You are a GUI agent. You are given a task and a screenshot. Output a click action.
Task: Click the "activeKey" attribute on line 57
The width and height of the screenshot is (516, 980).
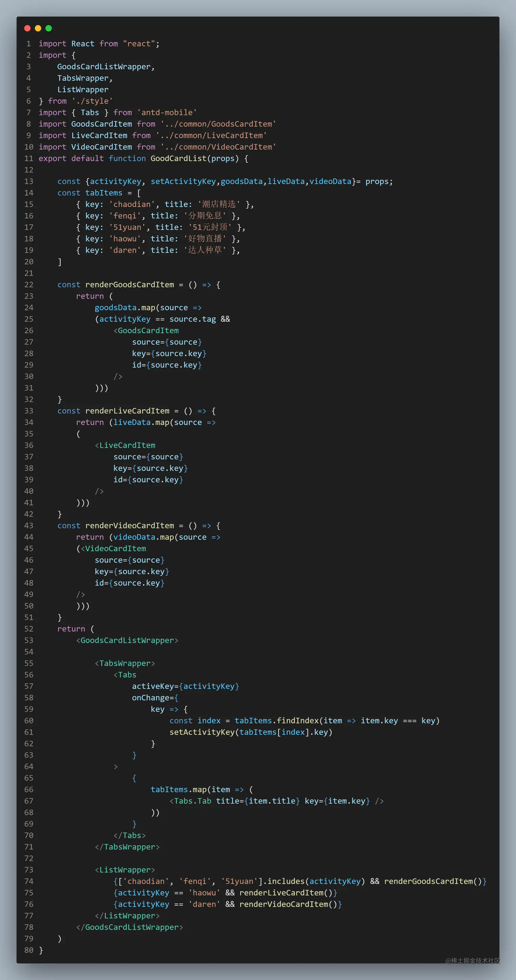point(153,686)
